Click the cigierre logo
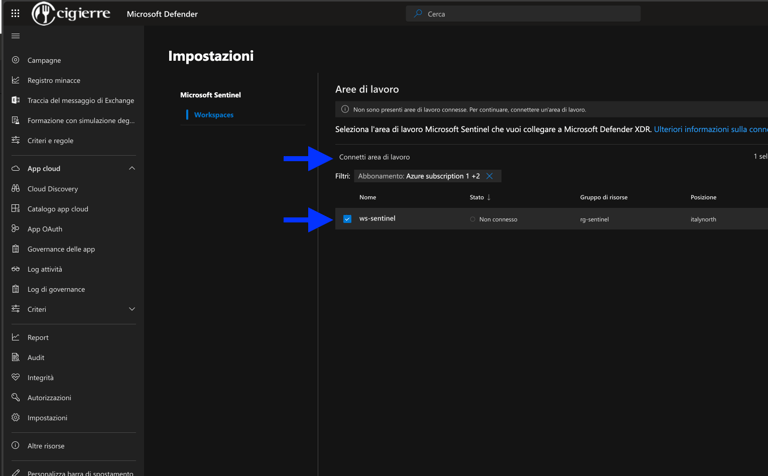 pos(71,14)
